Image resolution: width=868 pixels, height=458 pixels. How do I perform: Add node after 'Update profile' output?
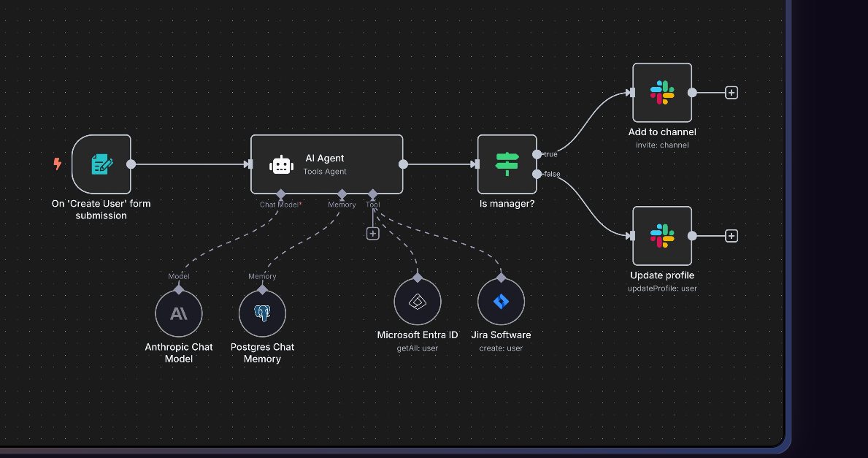click(x=731, y=236)
